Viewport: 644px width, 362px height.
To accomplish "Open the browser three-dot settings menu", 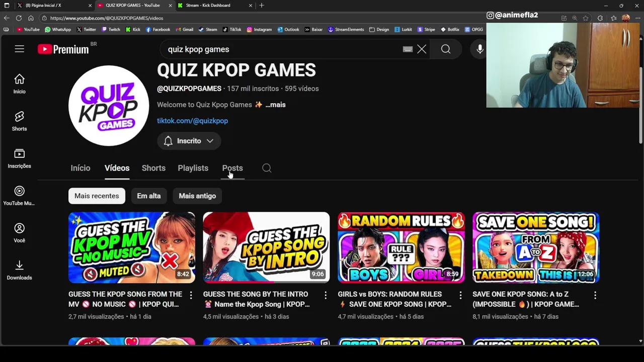I will click(637, 18).
